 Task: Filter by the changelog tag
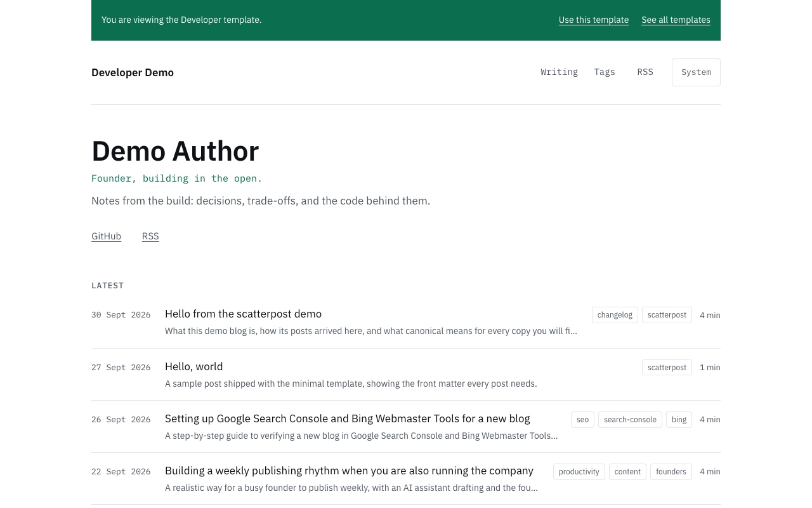(615, 315)
